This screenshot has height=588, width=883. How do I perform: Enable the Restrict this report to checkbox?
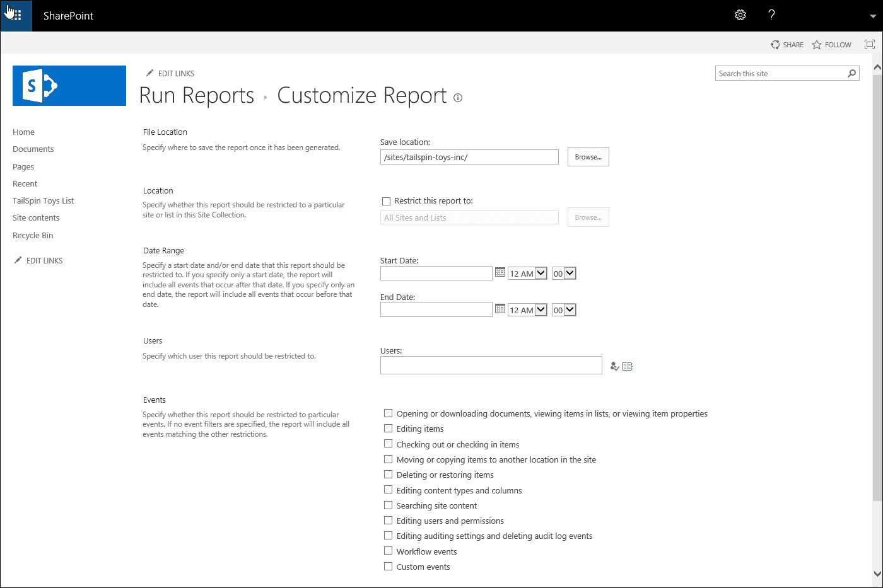point(386,200)
